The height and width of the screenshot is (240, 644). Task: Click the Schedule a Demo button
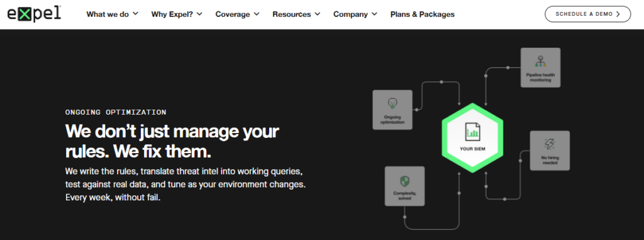click(x=588, y=14)
